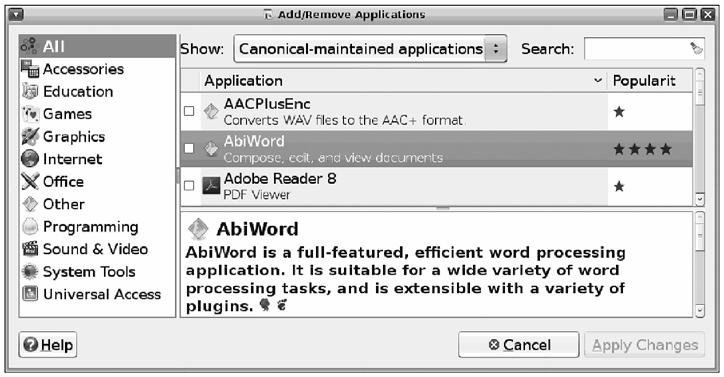Select the System Tools gear icon
The width and height of the screenshot is (724, 377).
30,272
